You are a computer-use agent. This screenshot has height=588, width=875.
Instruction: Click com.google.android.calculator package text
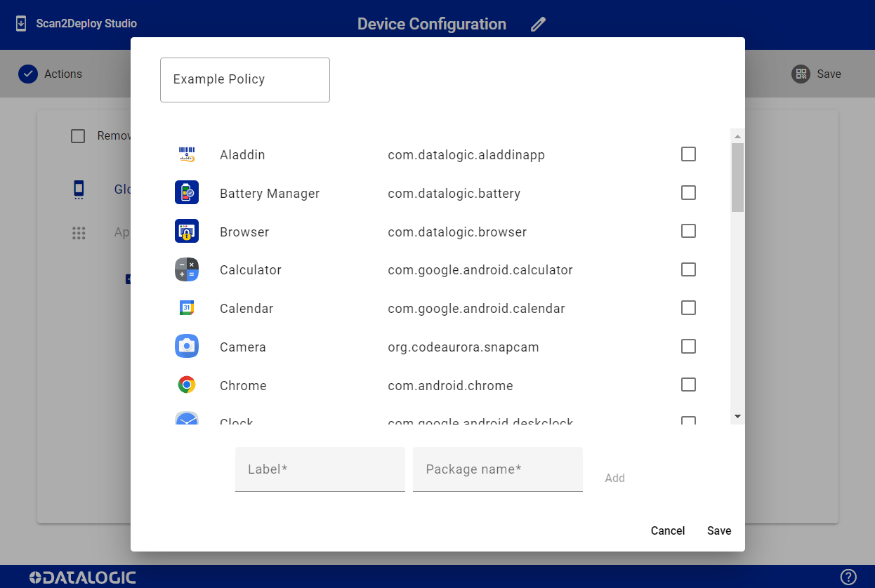(480, 270)
